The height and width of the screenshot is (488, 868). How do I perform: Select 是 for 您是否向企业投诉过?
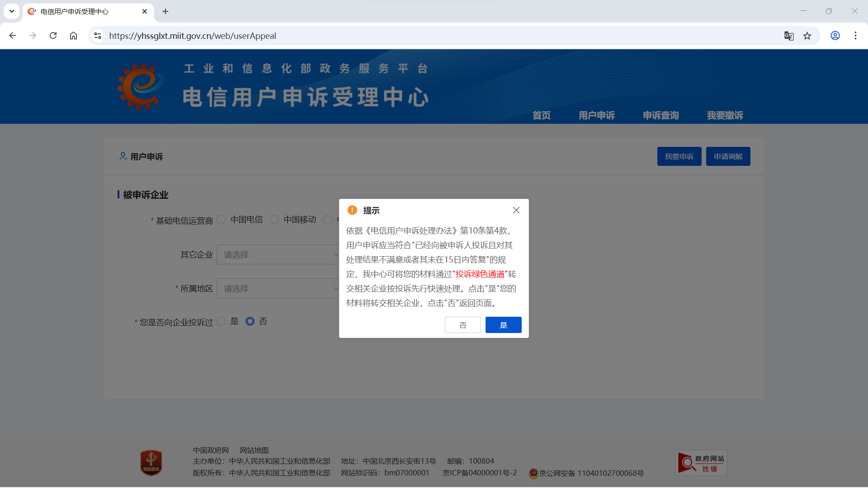click(221, 321)
